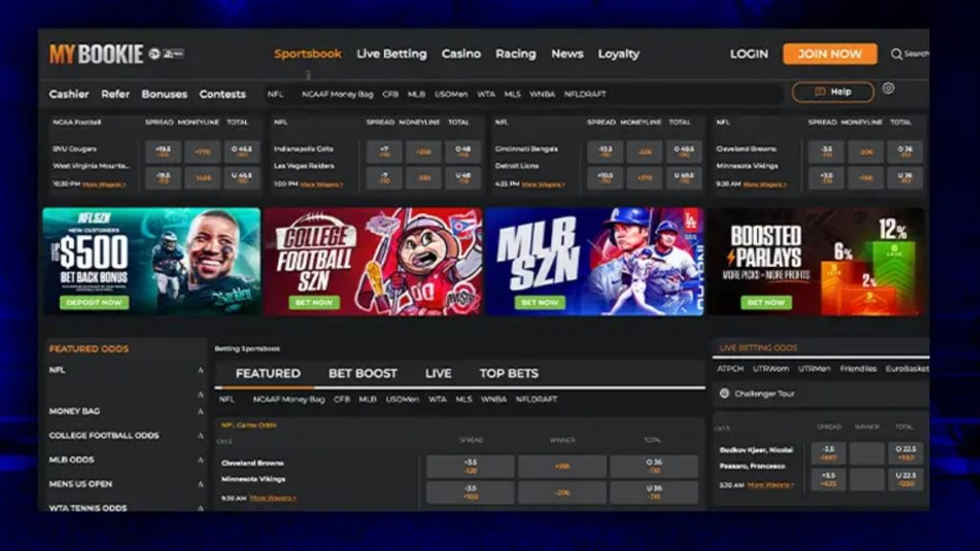Click the LOGIN button

click(x=748, y=54)
